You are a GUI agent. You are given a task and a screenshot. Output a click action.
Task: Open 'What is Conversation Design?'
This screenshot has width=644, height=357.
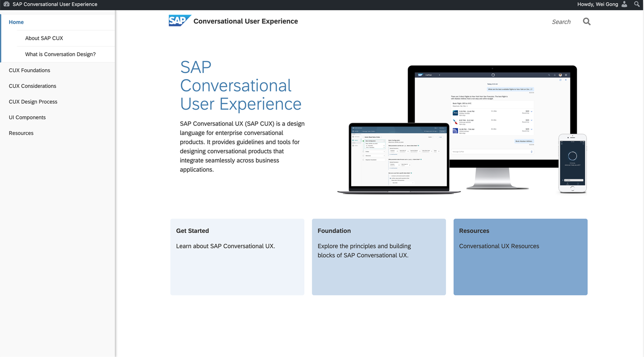coord(60,54)
